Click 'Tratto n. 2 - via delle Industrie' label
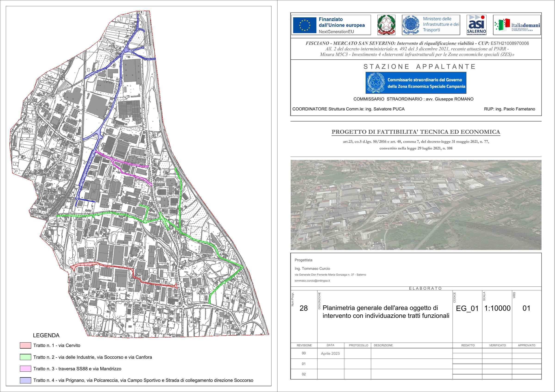Image resolution: width=555 pixels, height=392 pixels. click(92, 357)
